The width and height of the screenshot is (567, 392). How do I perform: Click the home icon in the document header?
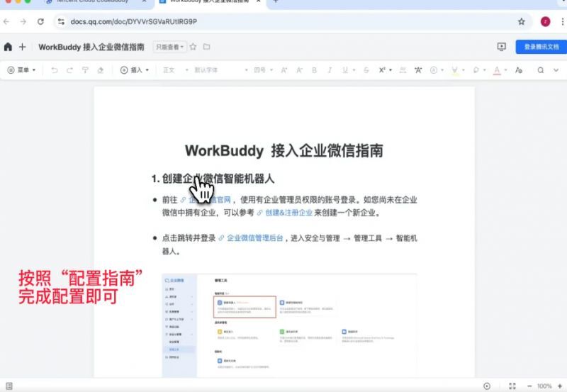pyautogui.click(x=8, y=47)
